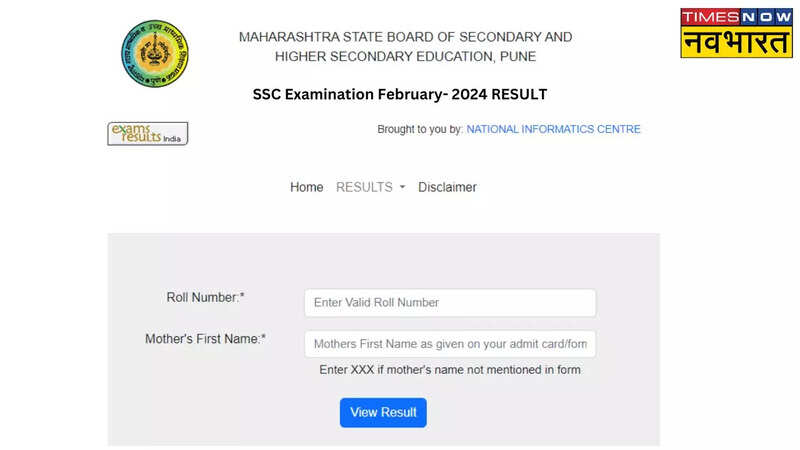This screenshot has height=450, width=800.
Task: Click the Exams Results India logo
Action: click(x=147, y=133)
